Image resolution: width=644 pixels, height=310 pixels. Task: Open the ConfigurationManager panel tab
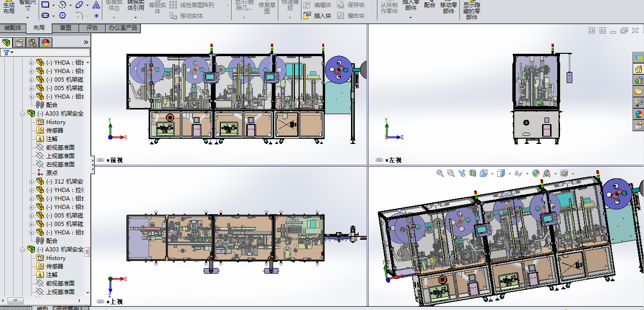(33, 42)
